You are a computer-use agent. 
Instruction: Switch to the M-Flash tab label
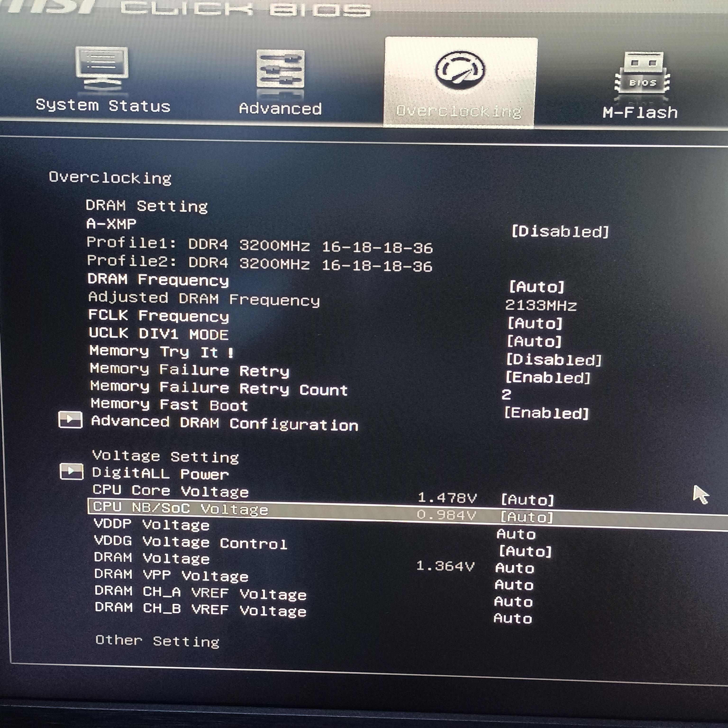640,113
